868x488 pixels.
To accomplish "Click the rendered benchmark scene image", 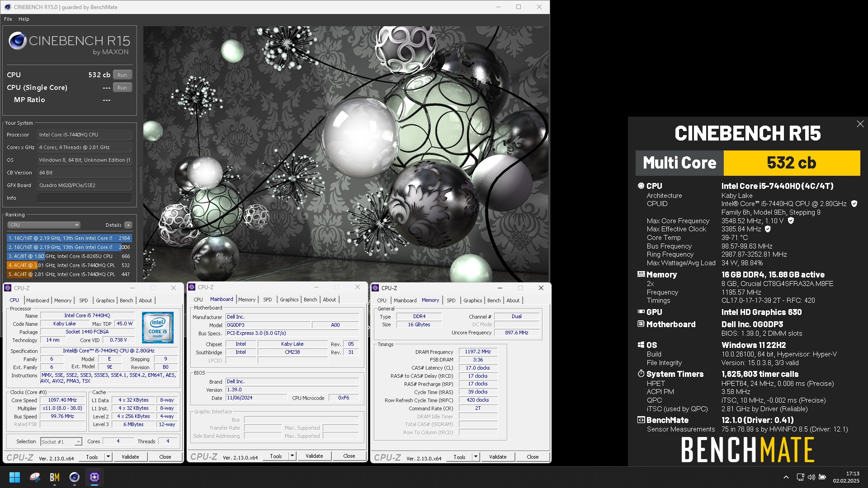I will 346,154.
